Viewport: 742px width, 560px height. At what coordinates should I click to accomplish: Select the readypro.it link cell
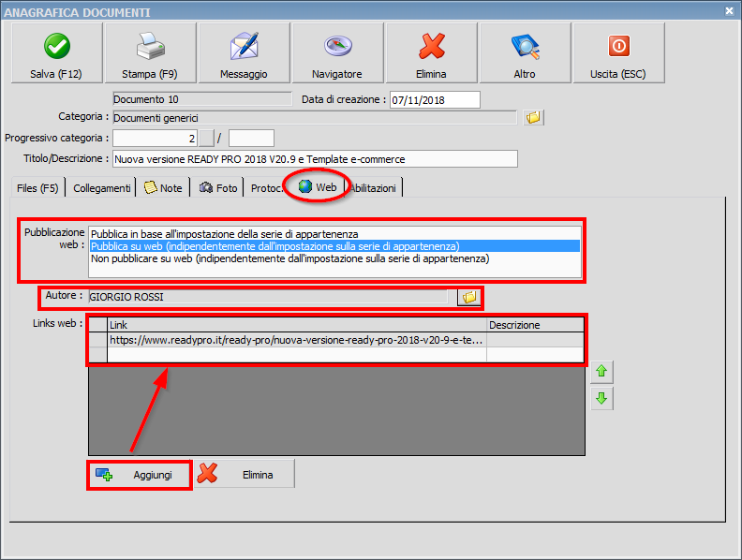pyautogui.click(x=297, y=340)
